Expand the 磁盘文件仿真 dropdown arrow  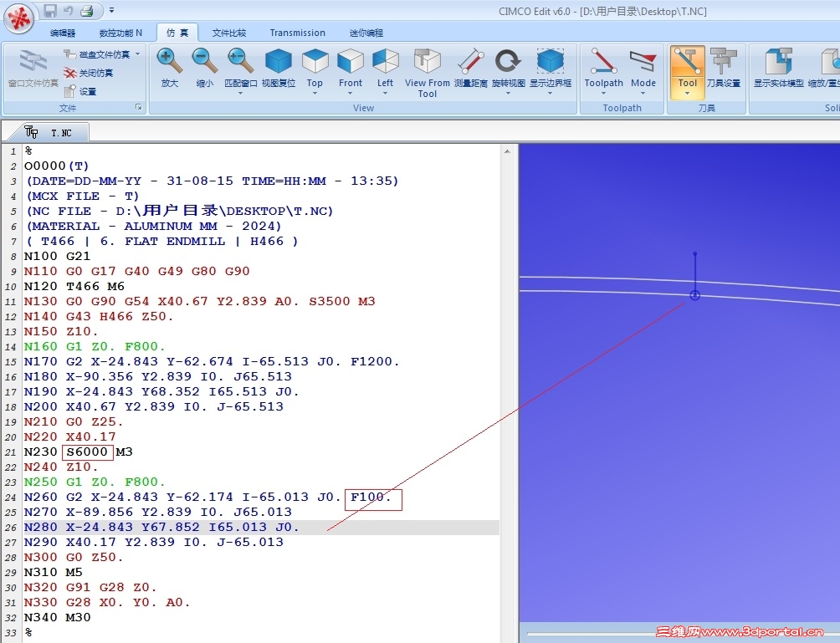pyautogui.click(x=138, y=54)
